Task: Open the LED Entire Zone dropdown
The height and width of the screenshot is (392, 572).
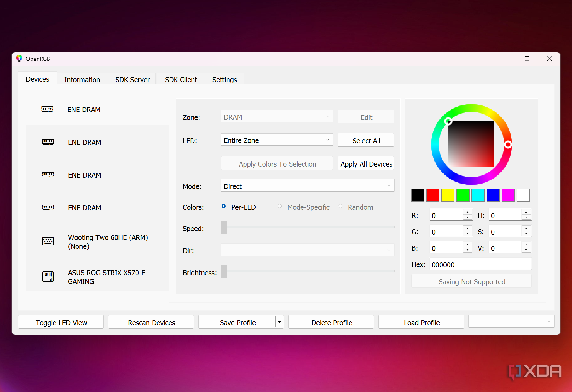Action: [x=276, y=140]
